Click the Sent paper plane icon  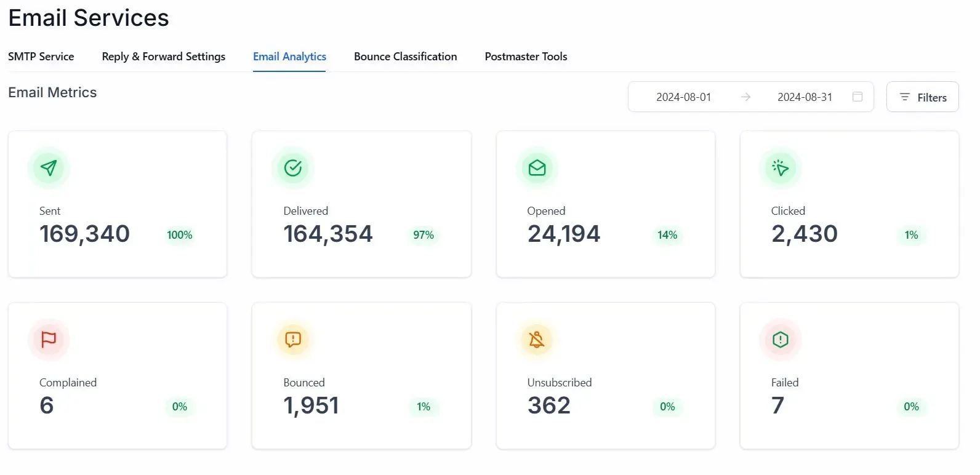49,168
